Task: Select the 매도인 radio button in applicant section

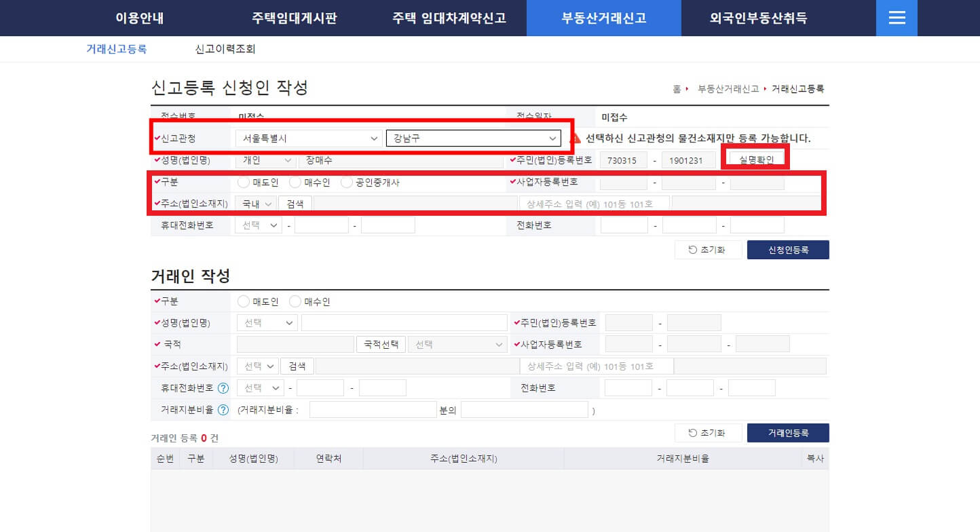Action: pyautogui.click(x=242, y=182)
